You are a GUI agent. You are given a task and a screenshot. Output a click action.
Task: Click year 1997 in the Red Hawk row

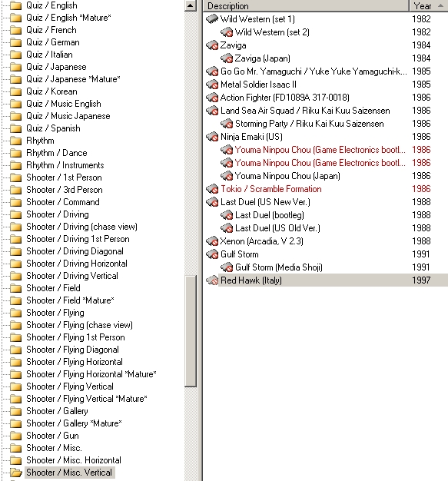[x=421, y=280]
